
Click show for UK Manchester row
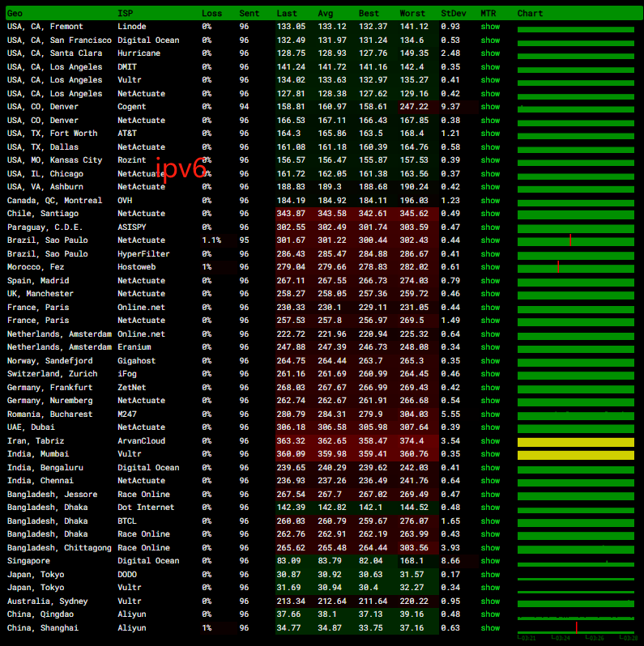pos(490,294)
